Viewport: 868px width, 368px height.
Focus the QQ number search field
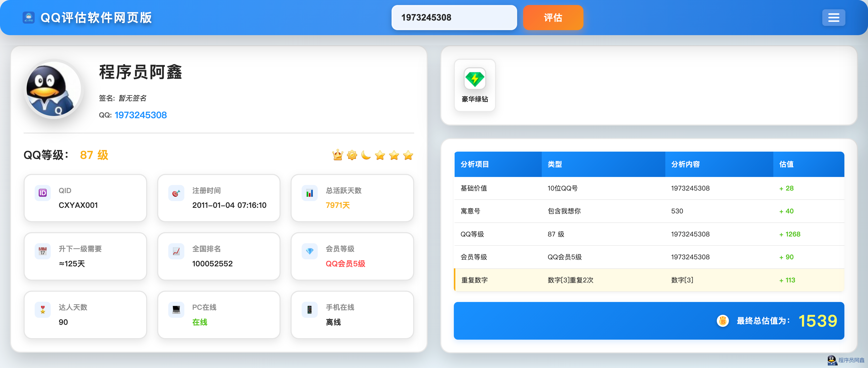pos(454,18)
